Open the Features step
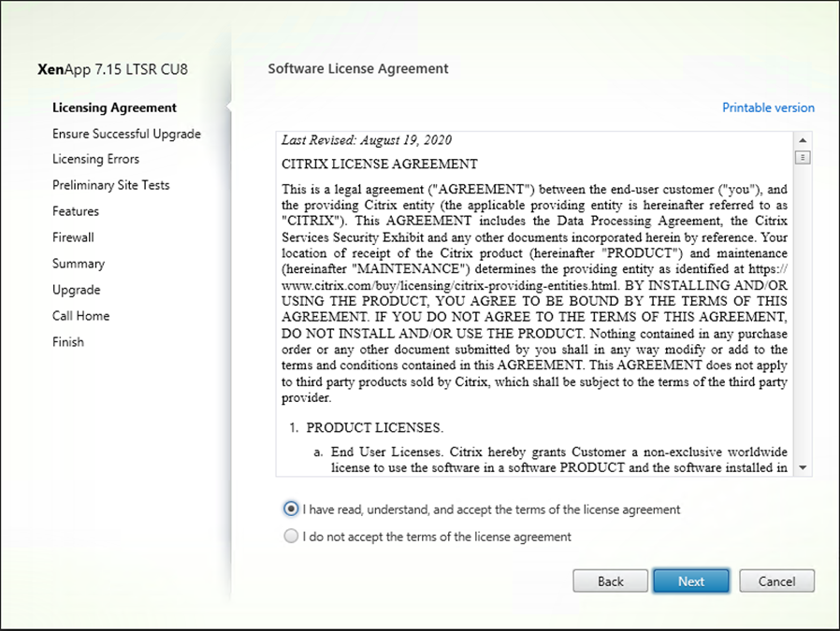The height and width of the screenshot is (631, 840). pyautogui.click(x=76, y=211)
